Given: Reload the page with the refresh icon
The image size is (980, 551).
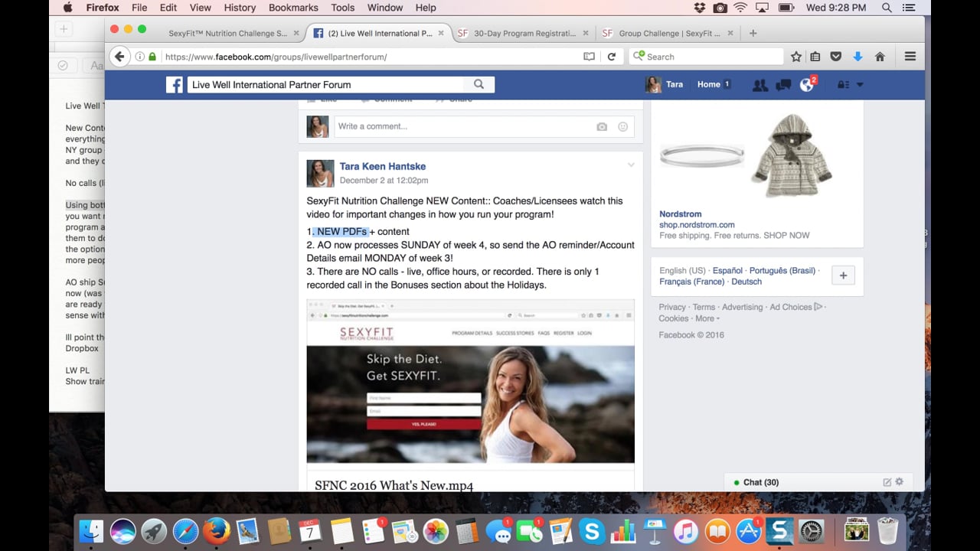Looking at the screenshot, I should tap(612, 57).
